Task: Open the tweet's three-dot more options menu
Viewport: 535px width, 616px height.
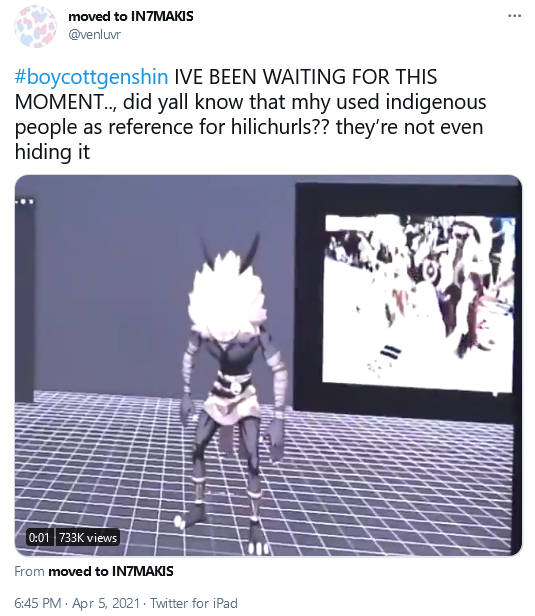Action: tap(514, 16)
